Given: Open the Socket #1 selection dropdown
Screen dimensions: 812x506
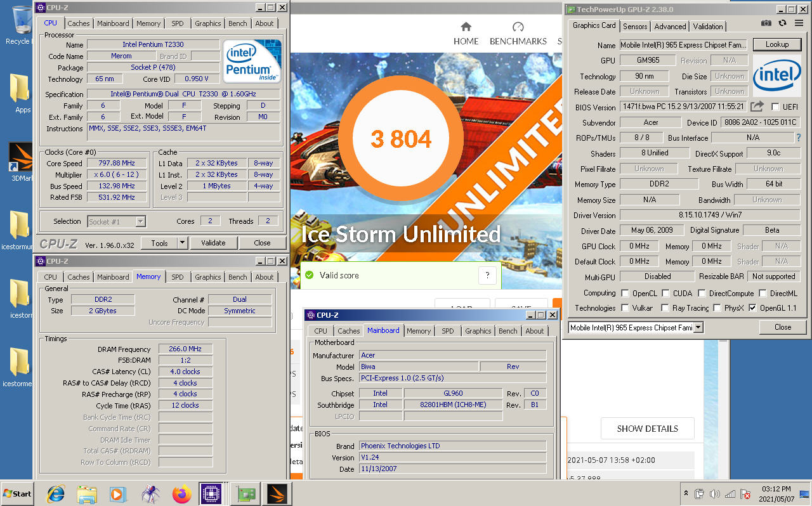Looking at the screenshot, I should 140,221.
